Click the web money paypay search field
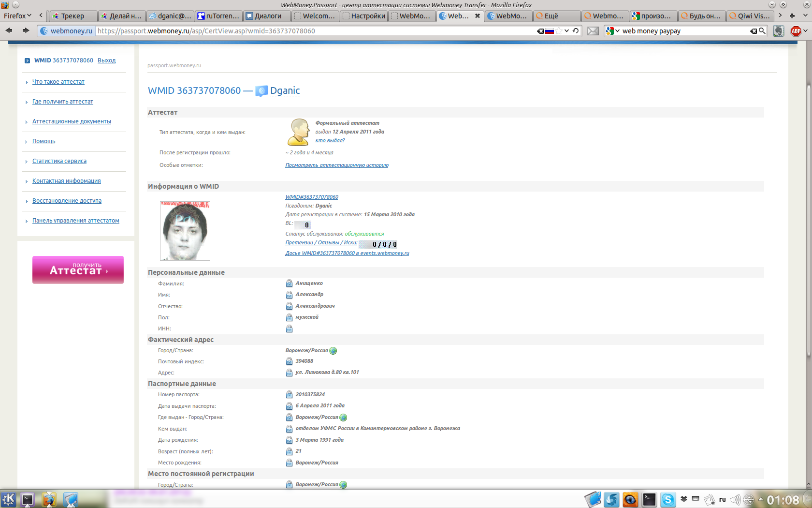The image size is (812, 508). click(685, 31)
